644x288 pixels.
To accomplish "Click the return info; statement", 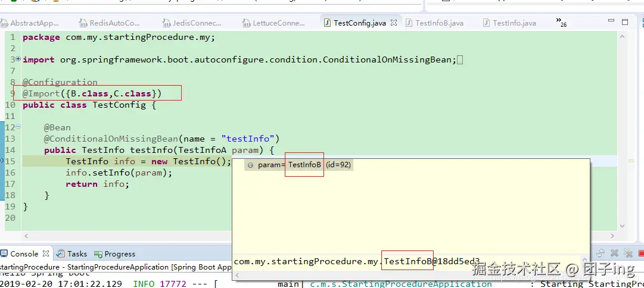I will pos(97,184).
